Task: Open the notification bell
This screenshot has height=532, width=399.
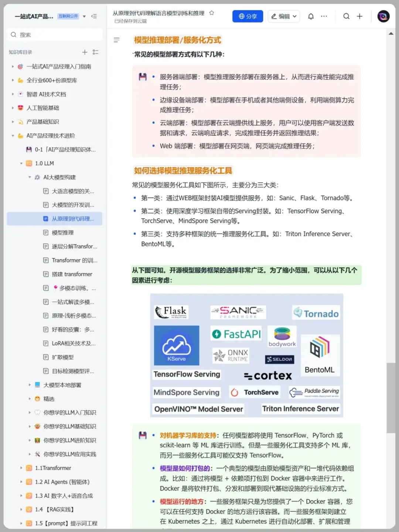Action: pos(311,16)
